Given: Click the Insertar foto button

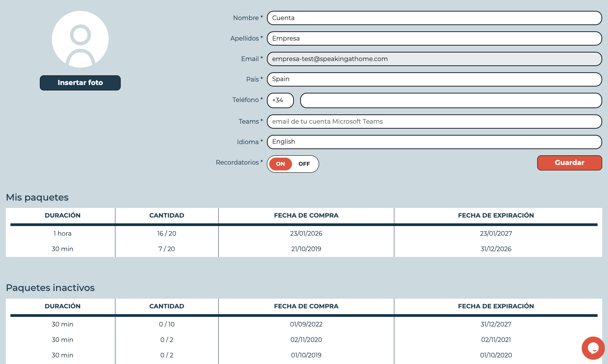Looking at the screenshot, I should point(80,83).
